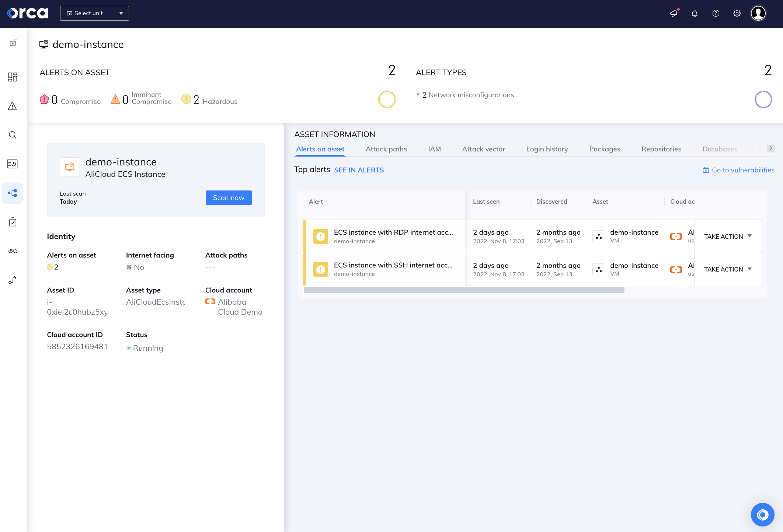Expand TAKE ACTION for the RDP alert
The image size is (783, 532).
click(x=727, y=236)
